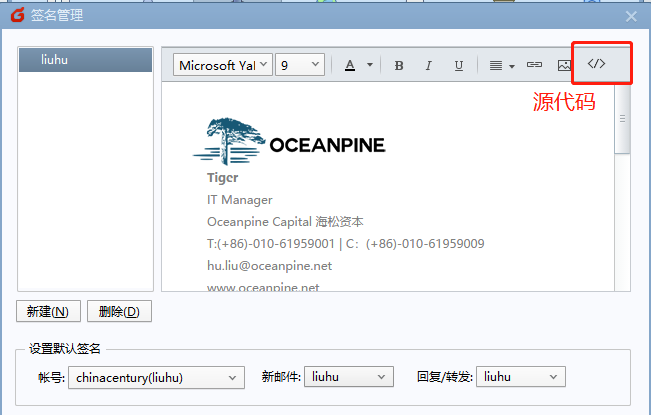The width and height of the screenshot is (651, 415).
Task: Open the source code view icon
Action: click(x=596, y=63)
